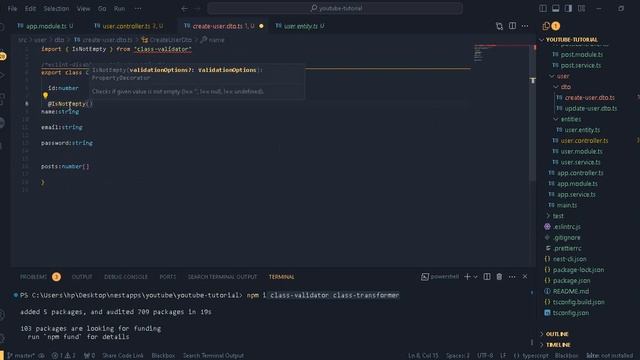Switch to OUTPUT panel tab
This screenshot has width=640, height=360.
click(x=82, y=277)
